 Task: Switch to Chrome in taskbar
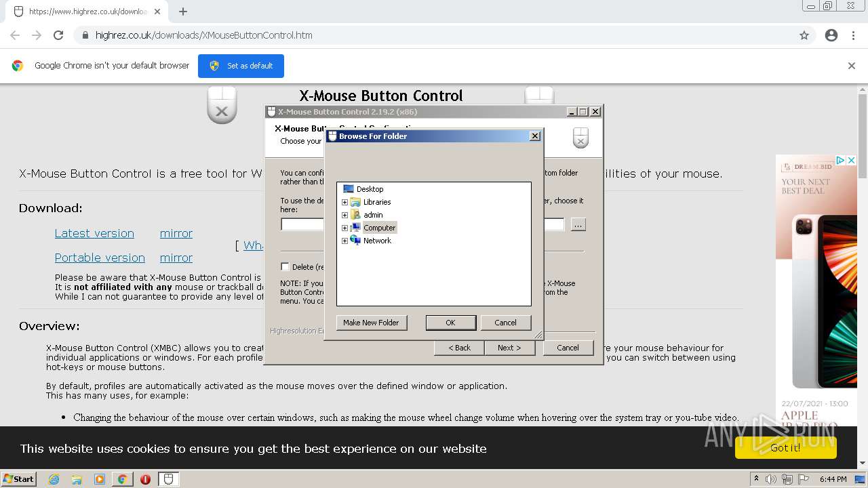(x=122, y=479)
